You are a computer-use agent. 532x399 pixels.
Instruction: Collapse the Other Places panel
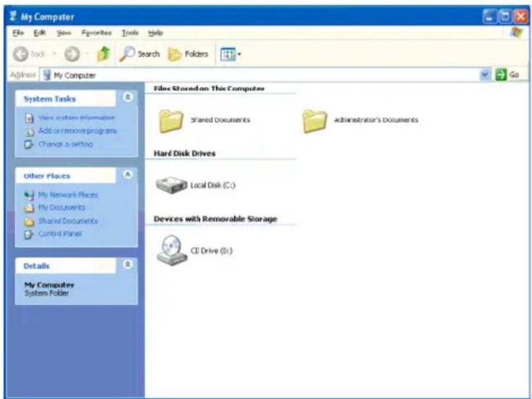pos(128,174)
